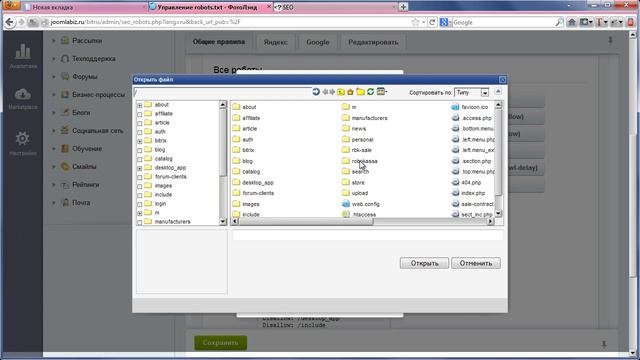Image resolution: width=640 pixels, height=360 pixels.
Task: Open the Аналитика chart icon in the sidebar
Action: (23, 56)
